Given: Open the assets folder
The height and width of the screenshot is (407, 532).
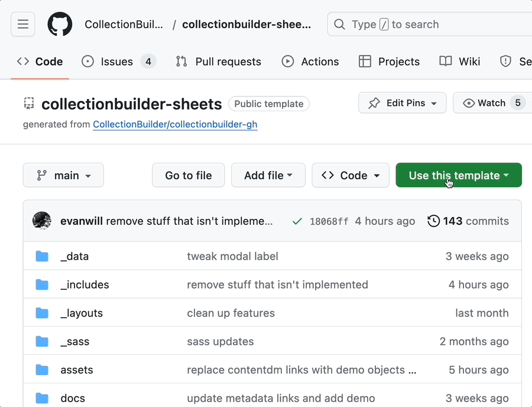Looking at the screenshot, I should pos(77,370).
